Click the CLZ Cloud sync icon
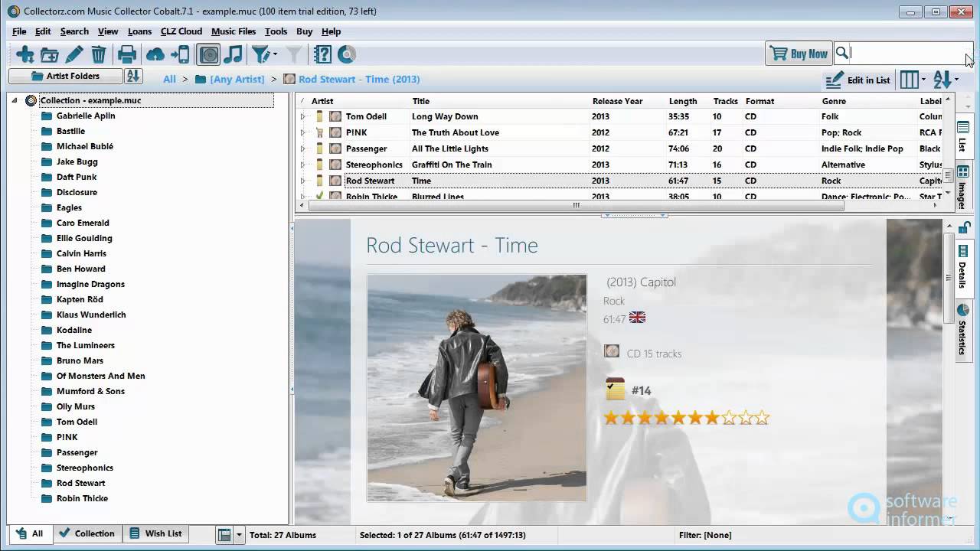This screenshot has height=551, width=980. tap(155, 54)
